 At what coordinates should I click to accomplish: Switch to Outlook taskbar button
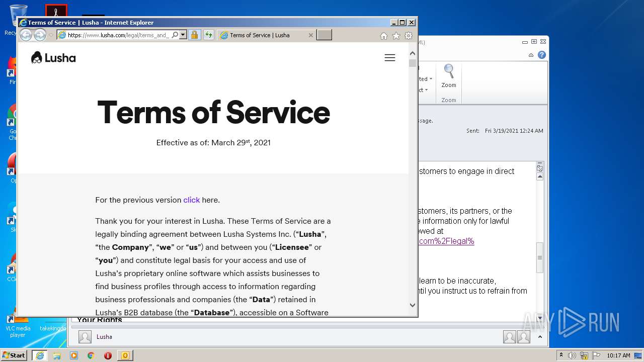click(x=125, y=355)
